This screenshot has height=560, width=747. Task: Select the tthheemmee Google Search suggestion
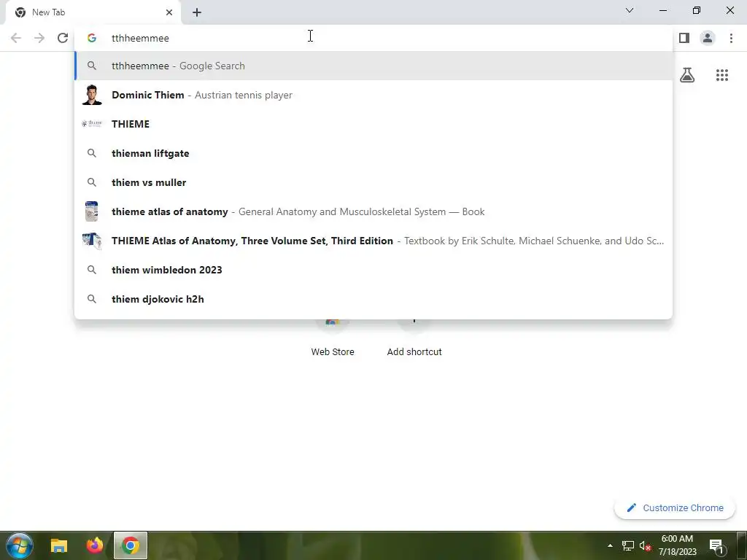pos(373,66)
